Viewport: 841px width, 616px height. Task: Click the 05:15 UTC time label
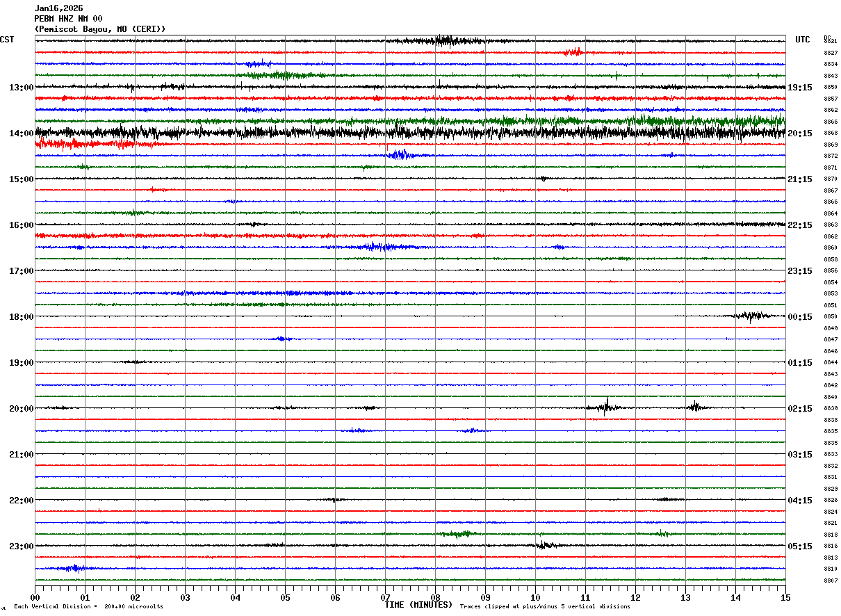coord(800,546)
